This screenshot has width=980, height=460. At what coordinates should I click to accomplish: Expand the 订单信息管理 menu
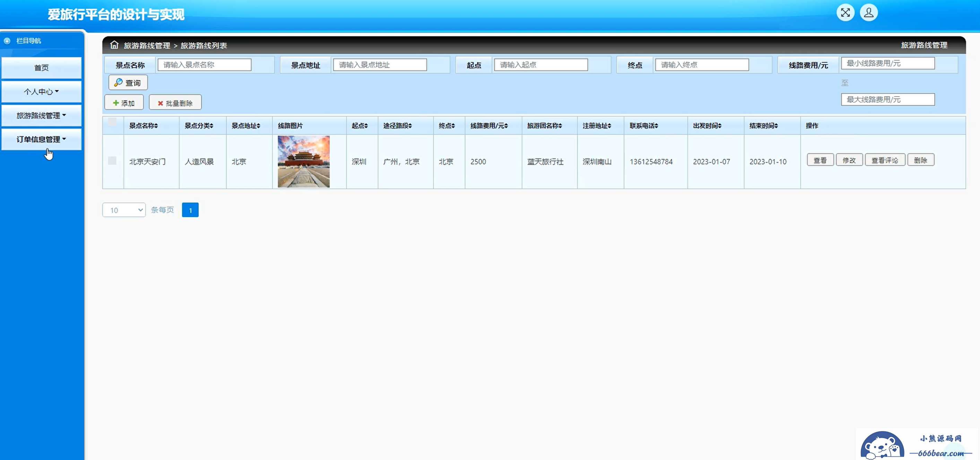(42, 139)
